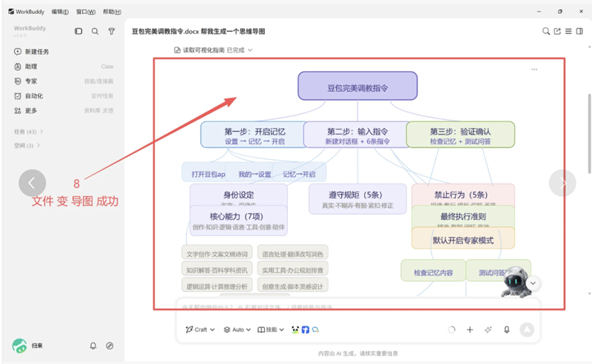Open the 窗口(W) menu
Screen dimensions: 592x364
pos(86,12)
